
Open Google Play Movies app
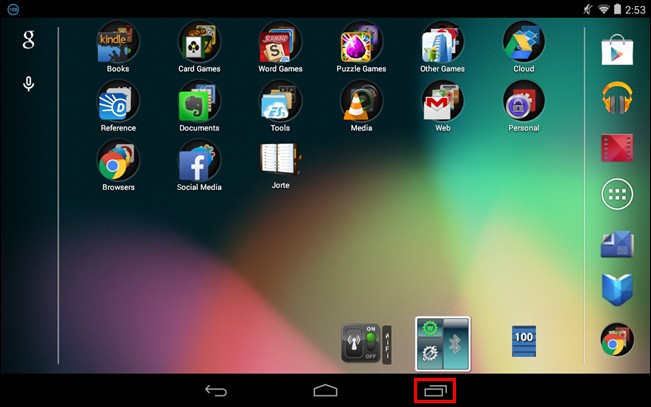click(x=617, y=147)
